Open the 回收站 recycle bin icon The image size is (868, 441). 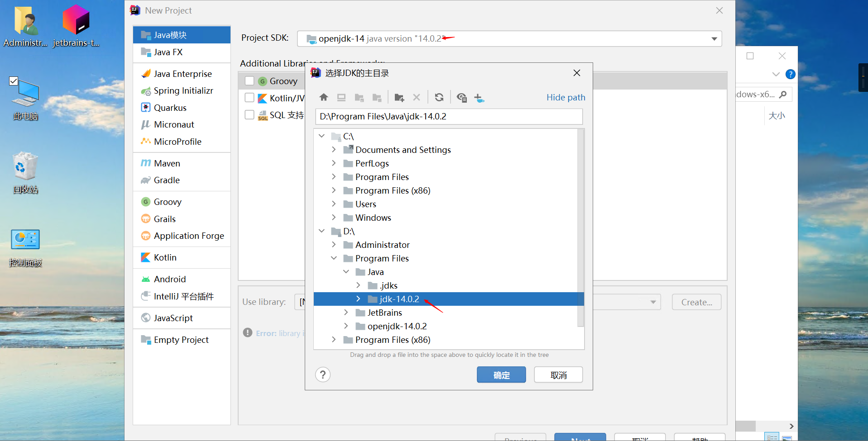26,173
